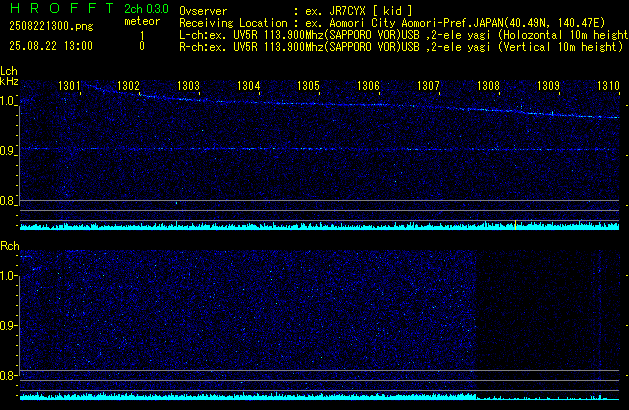This screenshot has height=410, width=629.
Task: Click the 1307 time label
Action: [x=428, y=86]
